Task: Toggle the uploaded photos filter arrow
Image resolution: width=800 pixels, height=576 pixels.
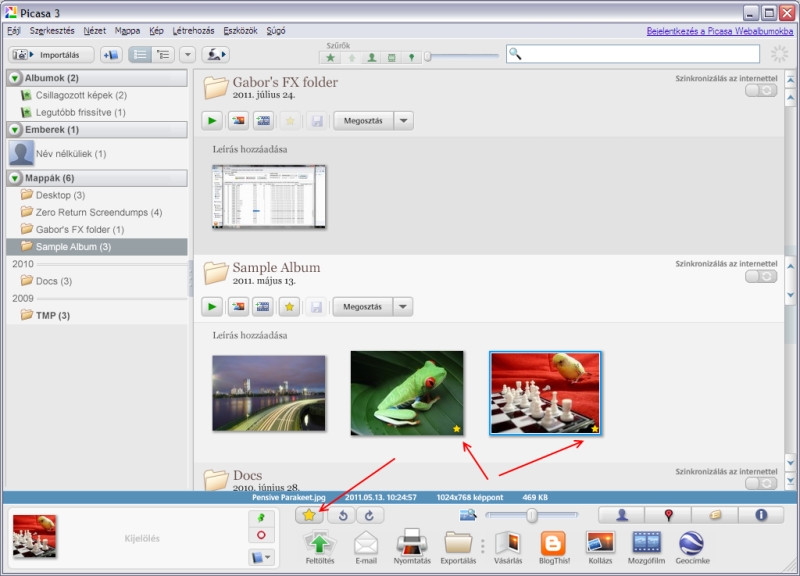Action: pos(351,58)
